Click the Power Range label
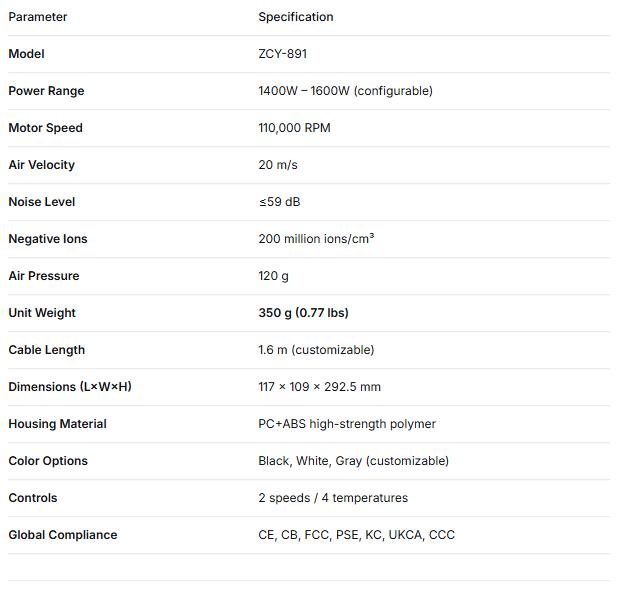This screenshot has width=621, height=593. pos(46,91)
